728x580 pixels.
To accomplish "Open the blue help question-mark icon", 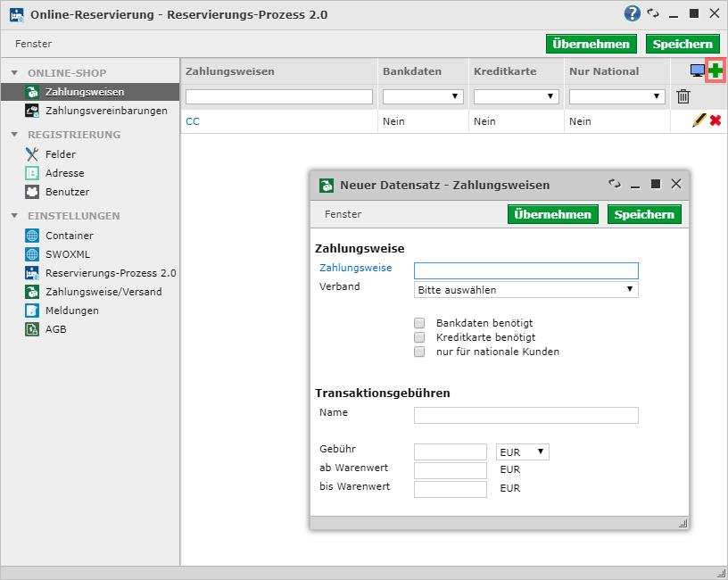I will point(632,13).
